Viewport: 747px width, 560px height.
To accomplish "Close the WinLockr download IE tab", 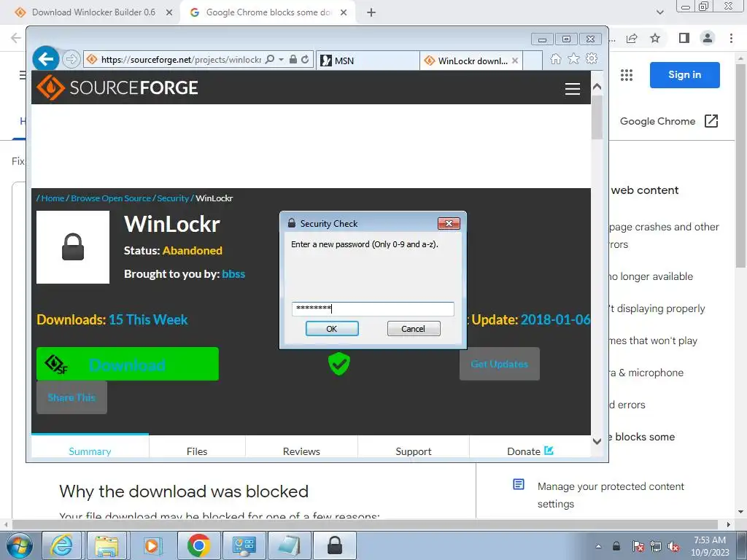I will pos(514,61).
